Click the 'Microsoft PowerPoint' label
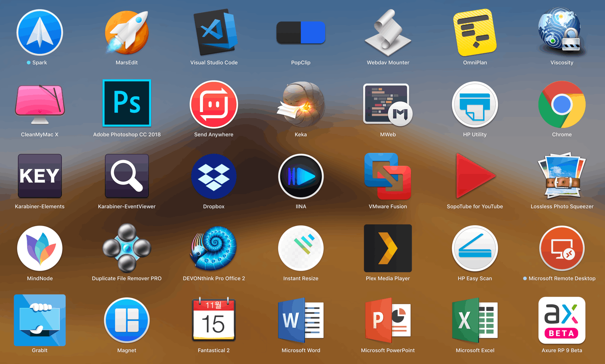This screenshot has height=364, width=605. 388,351
